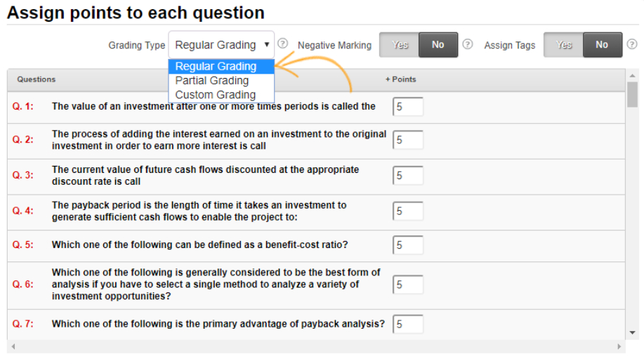Screen dimensions: 644x364
Task: Click help icon beside Negative Marking toggle
Action: coord(468,44)
